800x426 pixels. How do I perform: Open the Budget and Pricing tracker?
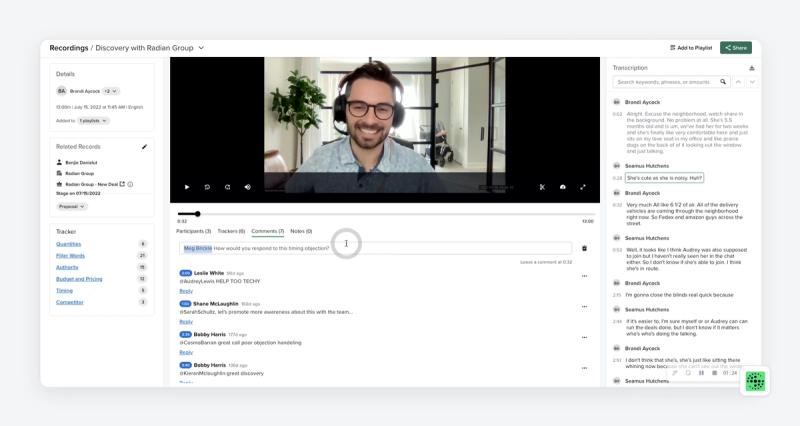click(79, 279)
